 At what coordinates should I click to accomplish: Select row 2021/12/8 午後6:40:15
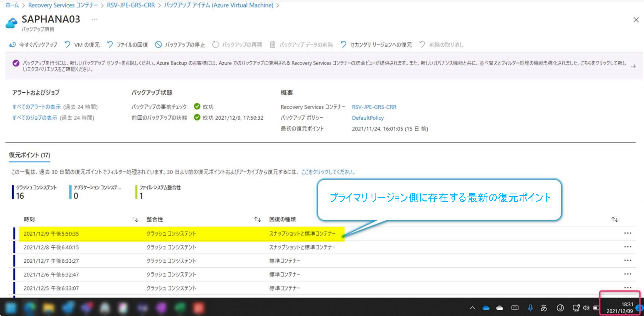coord(322,247)
